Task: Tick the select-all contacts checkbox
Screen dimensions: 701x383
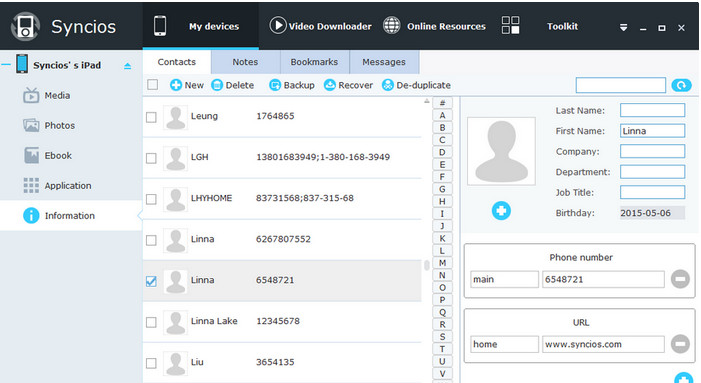Action: coord(152,84)
